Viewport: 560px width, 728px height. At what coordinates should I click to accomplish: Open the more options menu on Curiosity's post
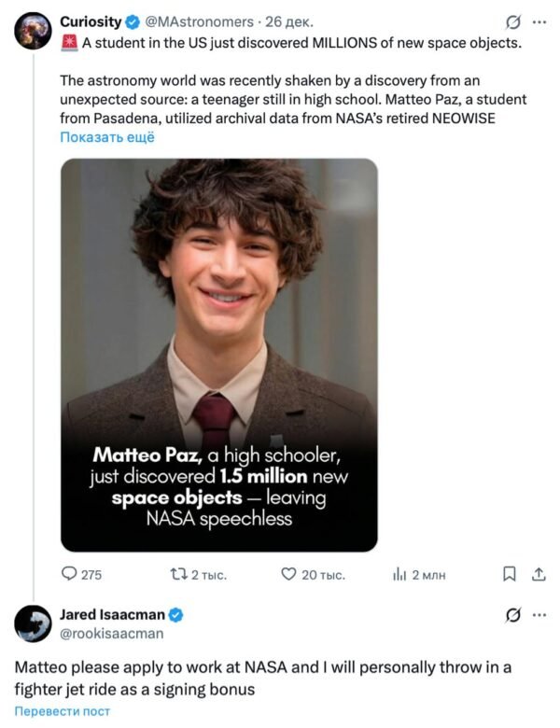tap(539, 21)
